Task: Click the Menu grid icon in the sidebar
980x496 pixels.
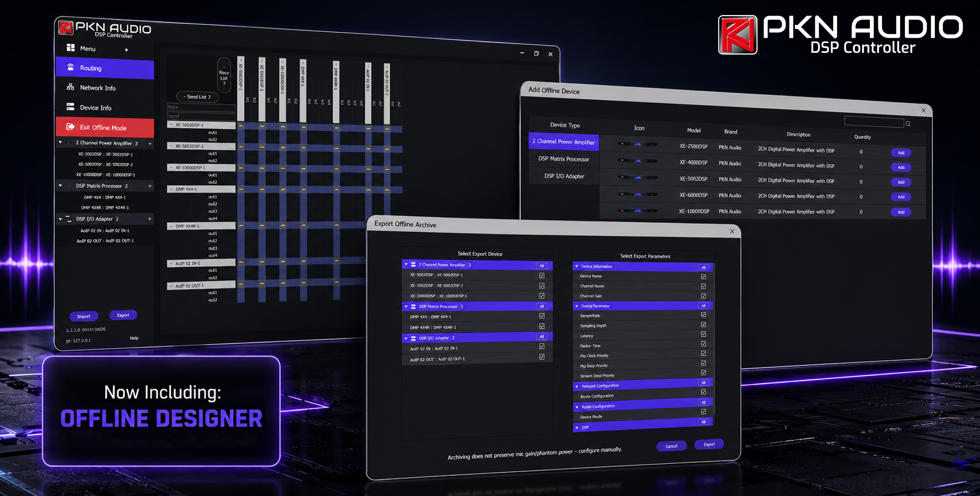Action: tap(71, 48)
